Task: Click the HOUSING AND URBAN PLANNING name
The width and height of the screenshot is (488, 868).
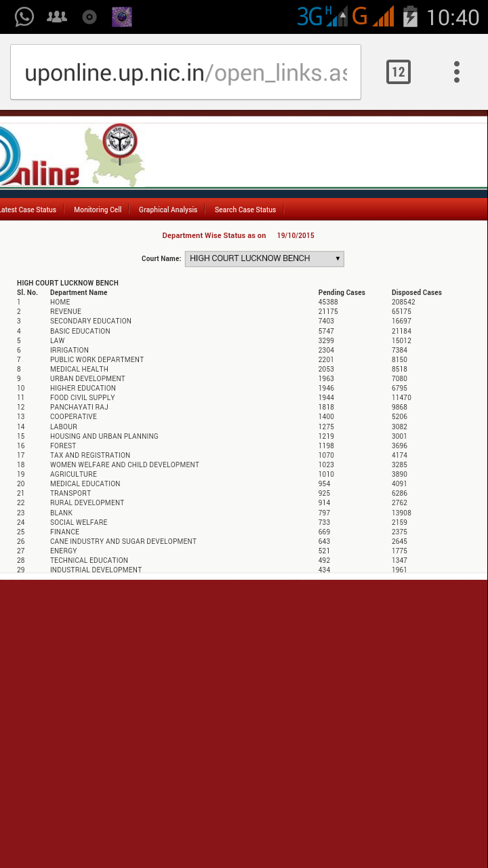Action: 104,437
